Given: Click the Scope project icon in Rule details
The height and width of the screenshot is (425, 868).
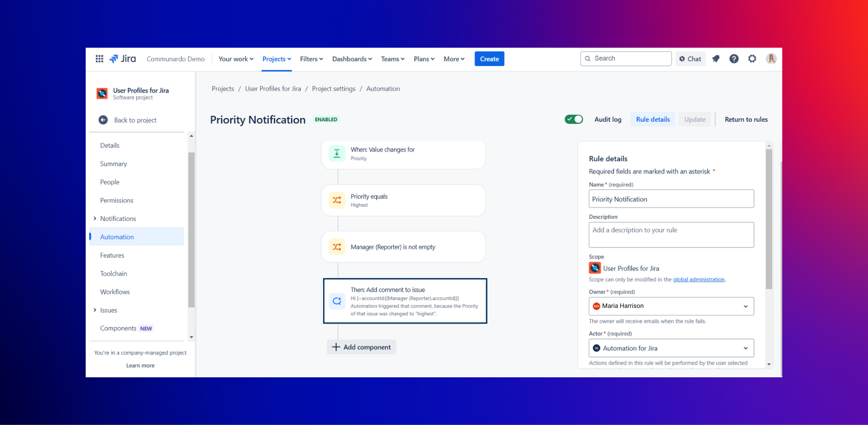Looking at the screenshot, I should [x=595, y=268].
